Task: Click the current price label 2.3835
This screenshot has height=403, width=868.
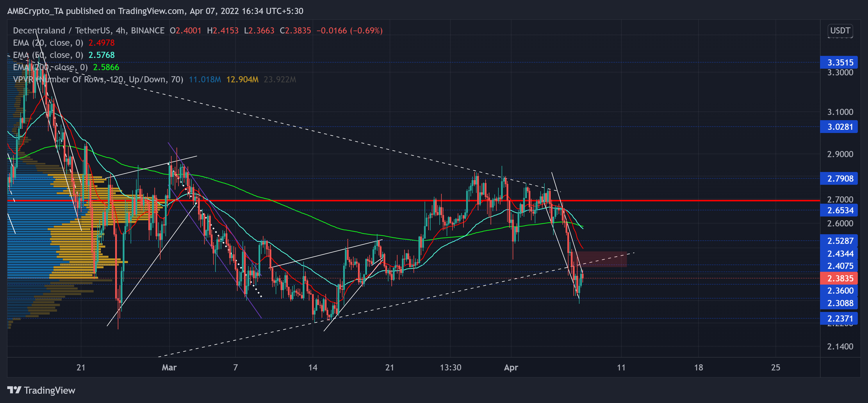Action: point(839,278)
